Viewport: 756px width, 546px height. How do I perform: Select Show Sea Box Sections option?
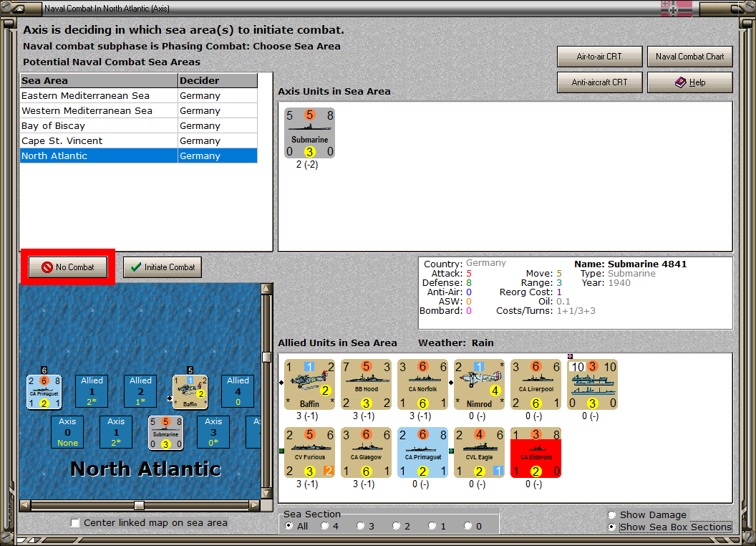coord(612,527)
